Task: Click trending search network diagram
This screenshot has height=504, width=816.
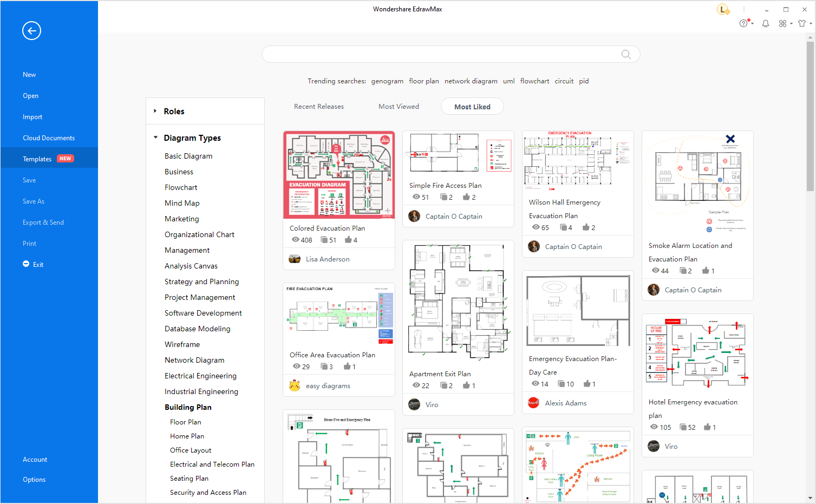Action: [x=471, y=81]
